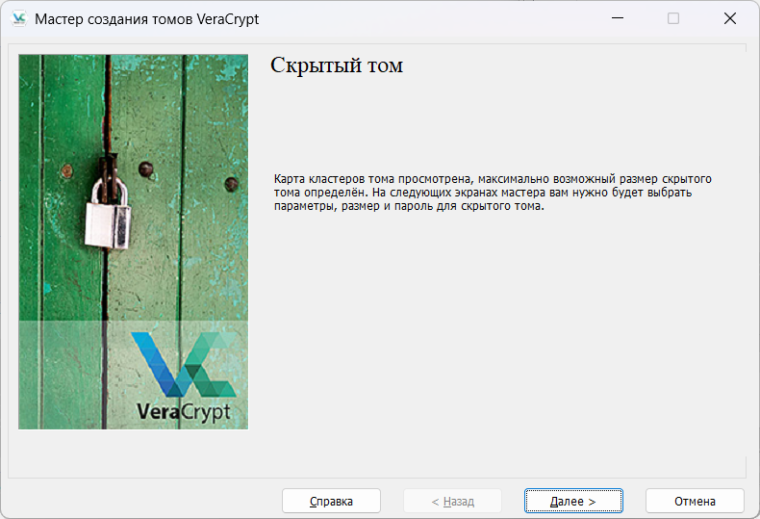This screenshot has width=760, height=519.
Task: Click the VeraCrypt icon in the title bar
Action: click(x=18, y=18)
